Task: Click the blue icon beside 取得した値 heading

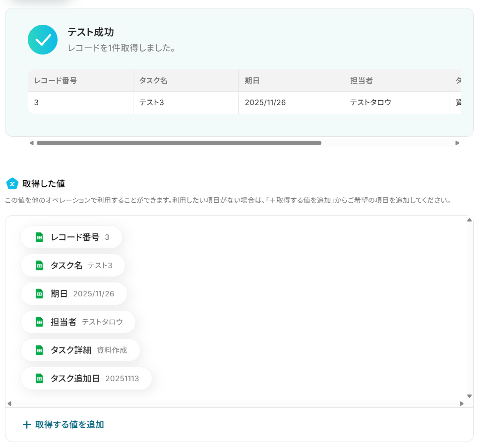Action: pos(12,184)
